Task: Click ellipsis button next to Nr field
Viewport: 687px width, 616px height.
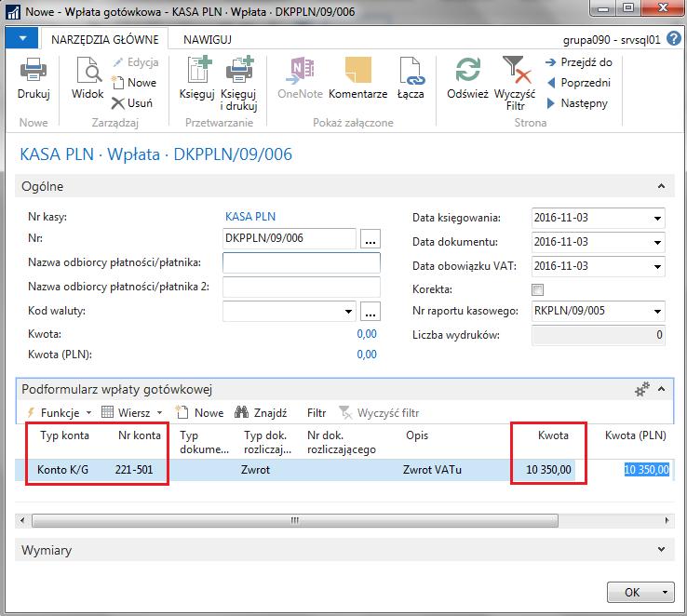Action: (370, 239)
